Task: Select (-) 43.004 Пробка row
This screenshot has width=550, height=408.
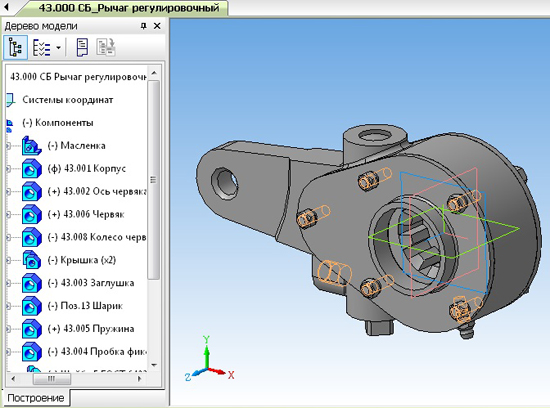Action: [97, 352]
